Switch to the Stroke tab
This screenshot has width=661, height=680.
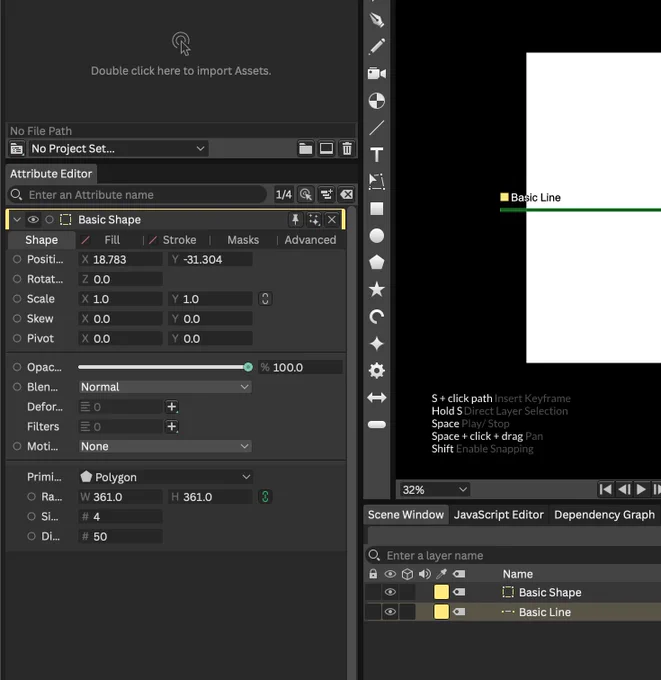tap(179, 240)
